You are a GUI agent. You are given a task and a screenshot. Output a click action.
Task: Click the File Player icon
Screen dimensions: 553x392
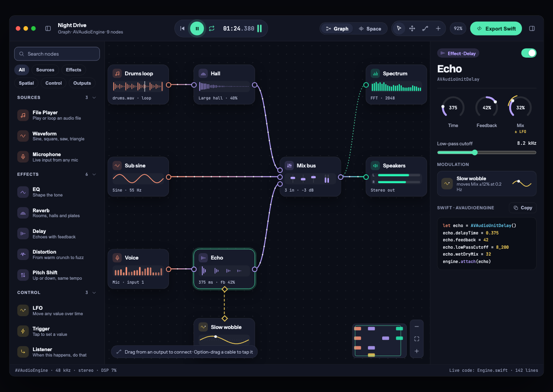click(23, 115)
